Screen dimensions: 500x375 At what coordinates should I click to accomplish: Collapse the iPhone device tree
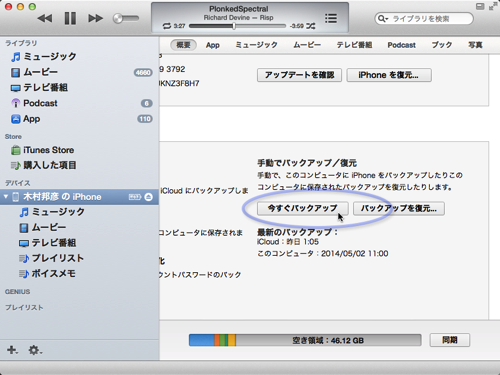(6, 197)
